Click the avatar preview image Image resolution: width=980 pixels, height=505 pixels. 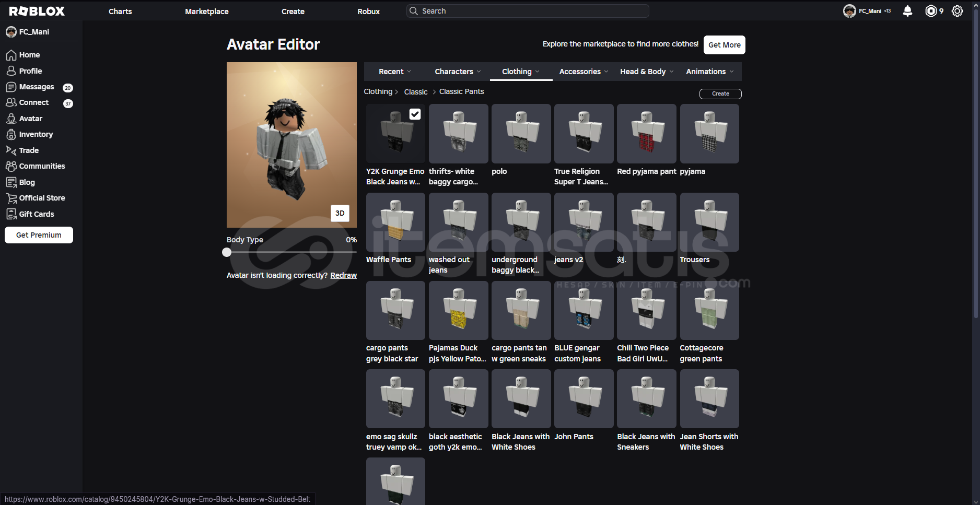point(291,145)
